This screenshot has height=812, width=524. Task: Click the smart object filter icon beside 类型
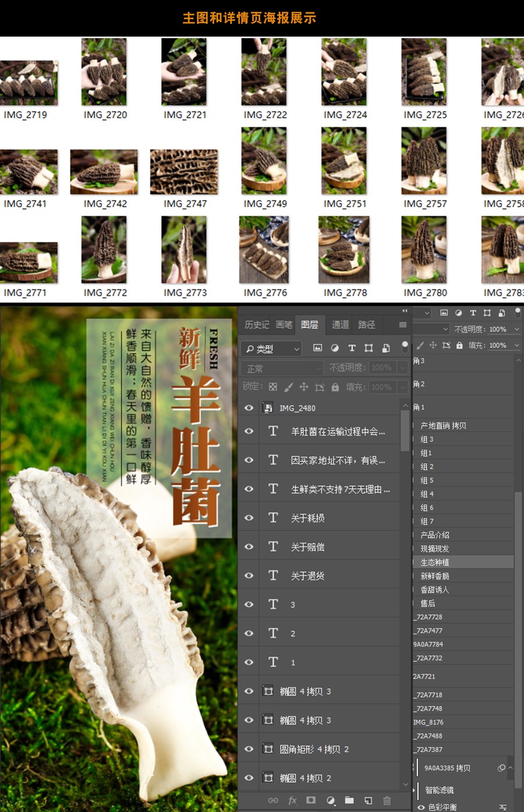click(x=385, y=348)
